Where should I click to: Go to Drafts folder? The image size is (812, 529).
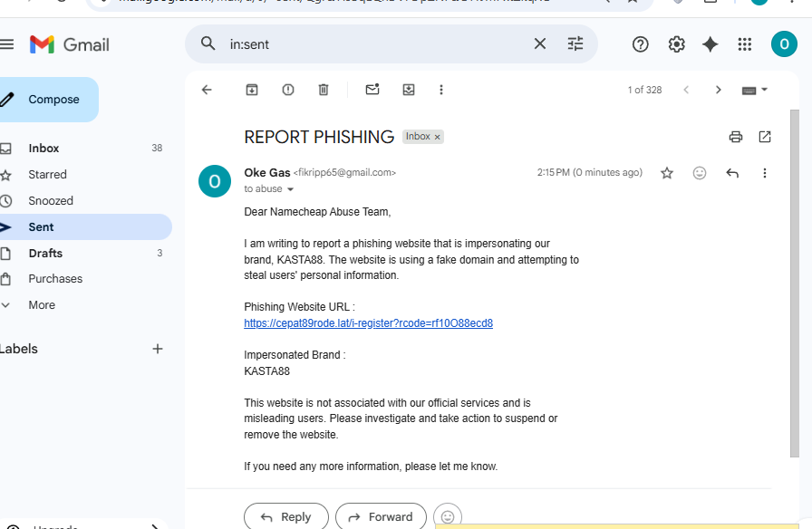coord(45,254)
